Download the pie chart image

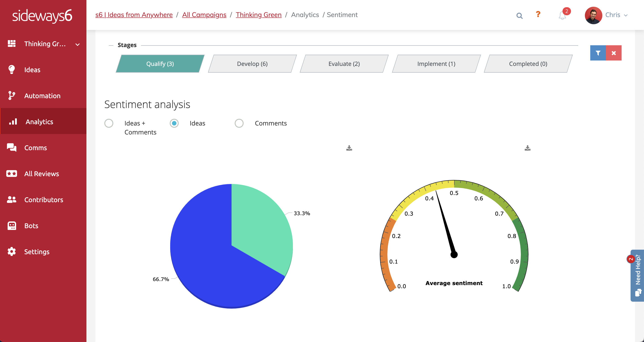[x=349, y=148]
